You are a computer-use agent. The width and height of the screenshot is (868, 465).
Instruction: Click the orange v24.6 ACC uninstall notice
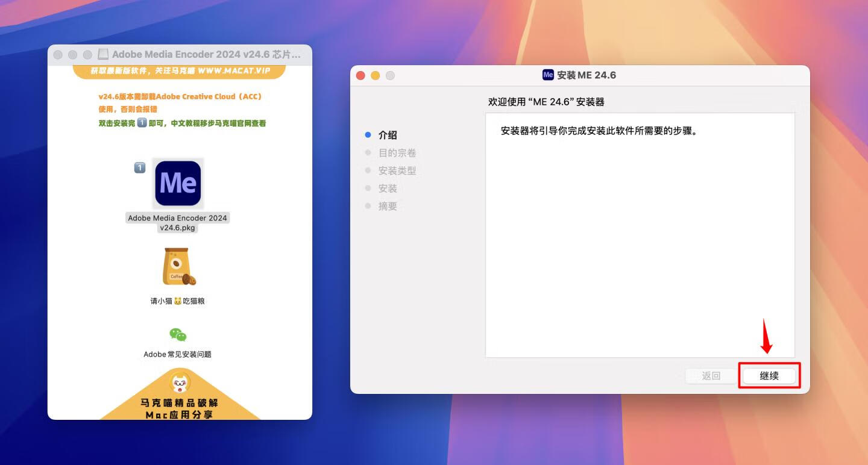[180, 103]
